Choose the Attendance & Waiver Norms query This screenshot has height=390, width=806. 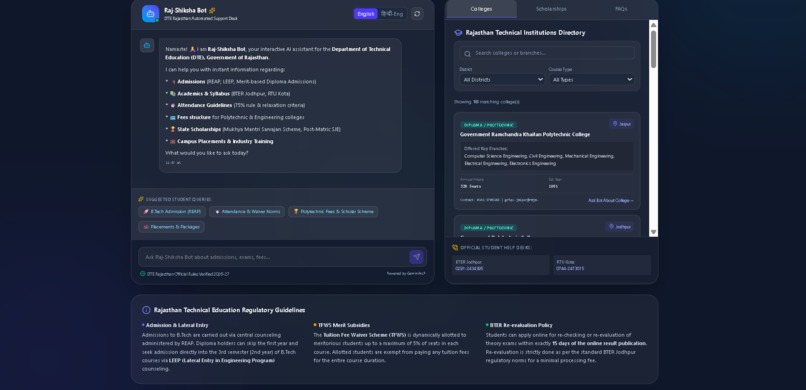click(247, 212)
